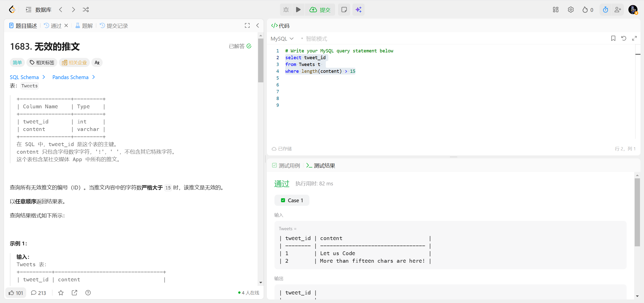644x303 pixels.
Task: Open the MySQL language dropdown
Action: coord(282,39)
